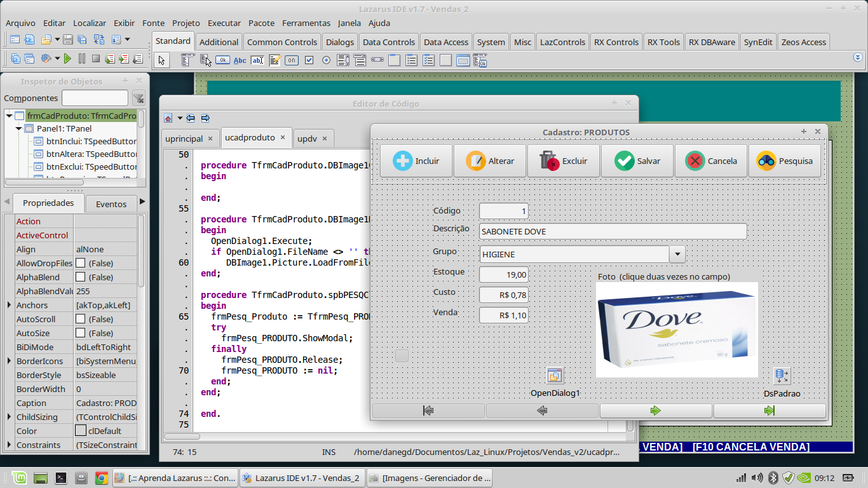Screen dimensions: 868x488
Task: Select the DsPadrao datasource icon
Action: (782, 376)
